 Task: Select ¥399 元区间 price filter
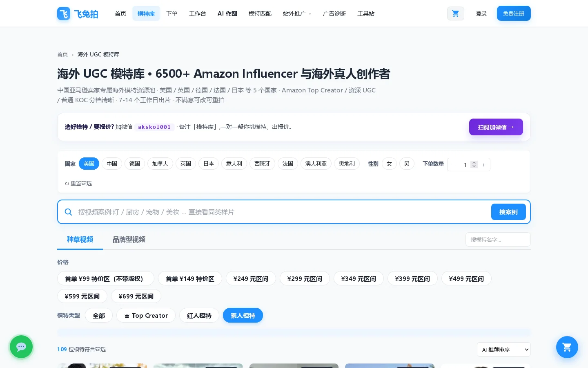tap(412, 278)
